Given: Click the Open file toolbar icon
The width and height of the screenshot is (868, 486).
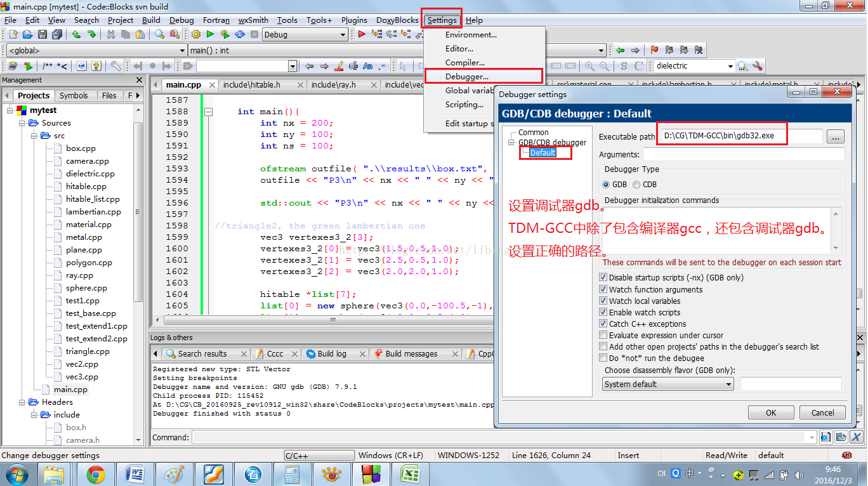Looking at the screenshot, I should (x=27, y=34).
